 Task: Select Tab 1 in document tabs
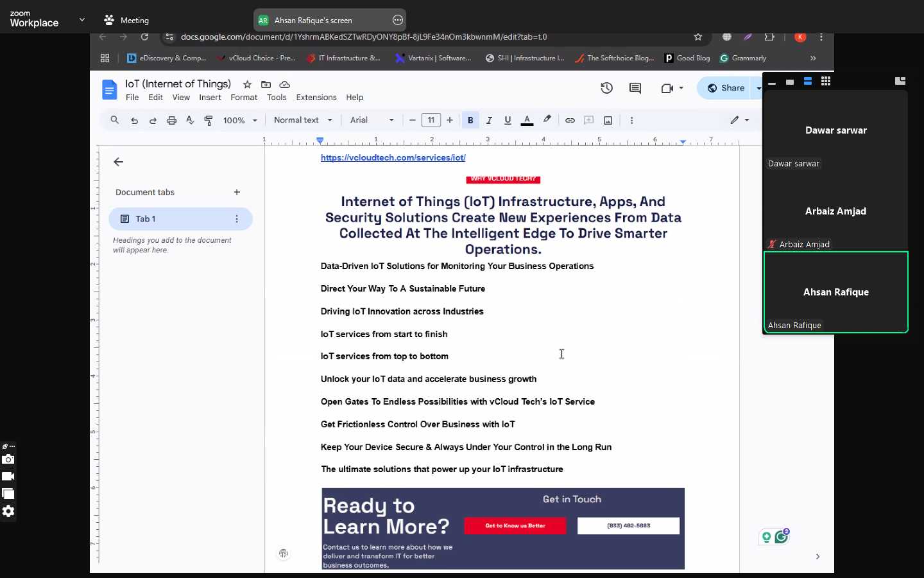pyautogui.click(x=180, y=219)
